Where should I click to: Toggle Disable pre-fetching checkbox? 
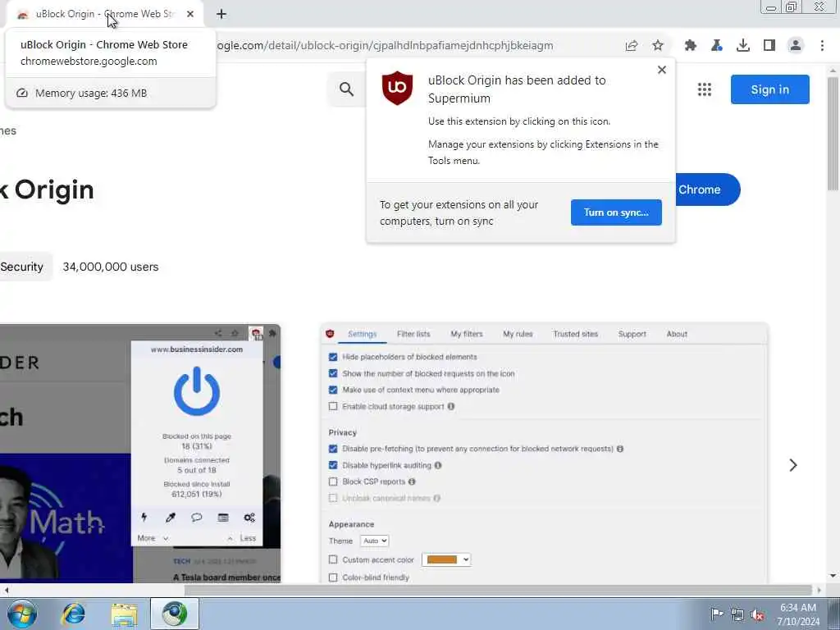(x=333, y=449)
